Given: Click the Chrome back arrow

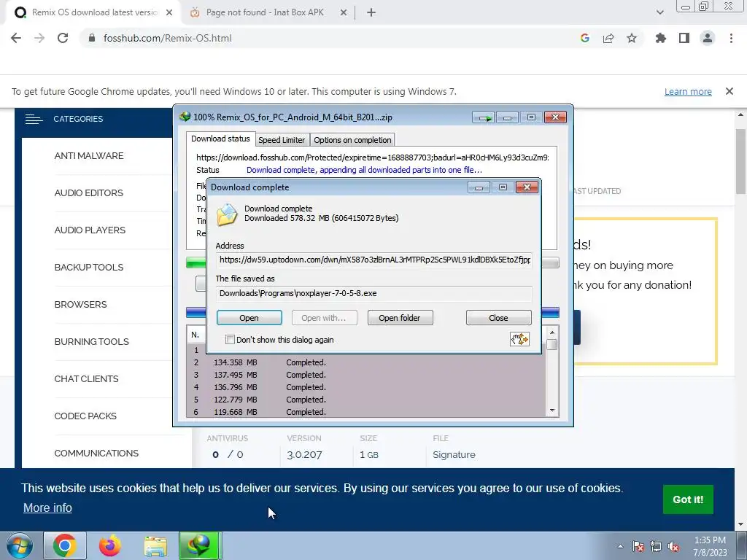Looking at the screenshot, I should (16, 38).
